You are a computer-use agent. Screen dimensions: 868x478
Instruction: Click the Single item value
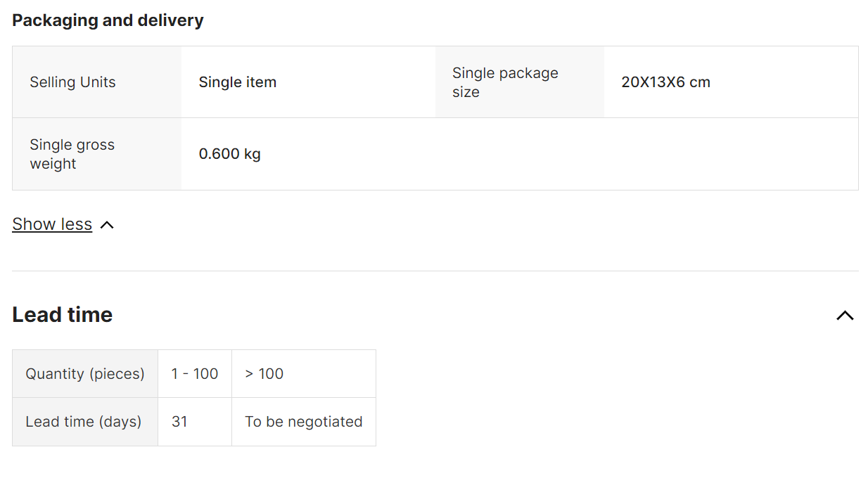pos(238,82)
